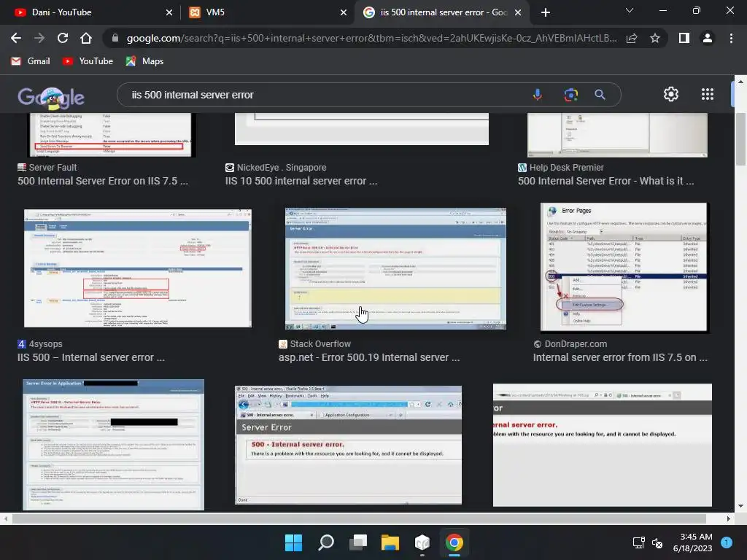Click the Google logo

pos(51,98)
